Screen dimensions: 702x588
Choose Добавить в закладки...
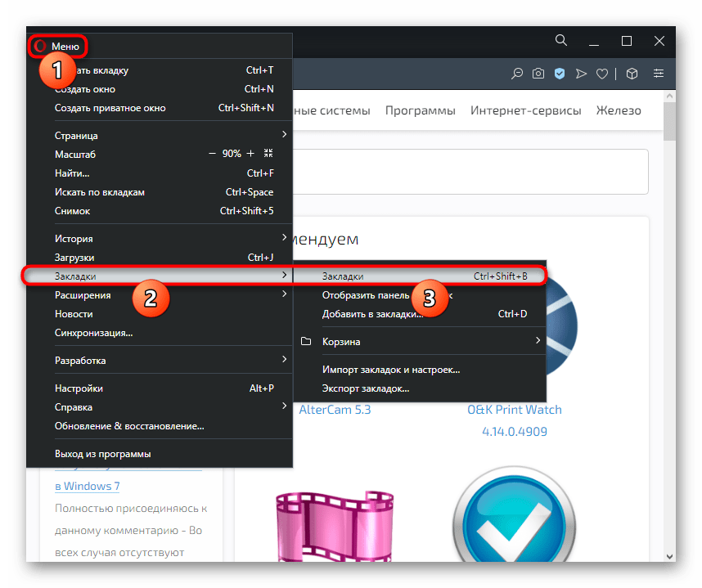click(420, 314)
